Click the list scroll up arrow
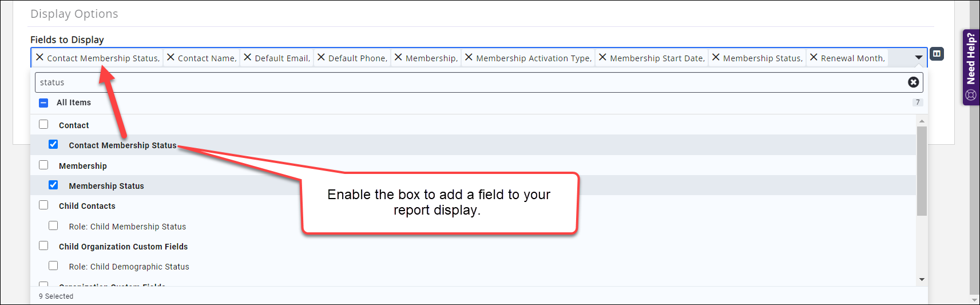The image size is (980, 305). pyautogui.click(x=922, y=121)
